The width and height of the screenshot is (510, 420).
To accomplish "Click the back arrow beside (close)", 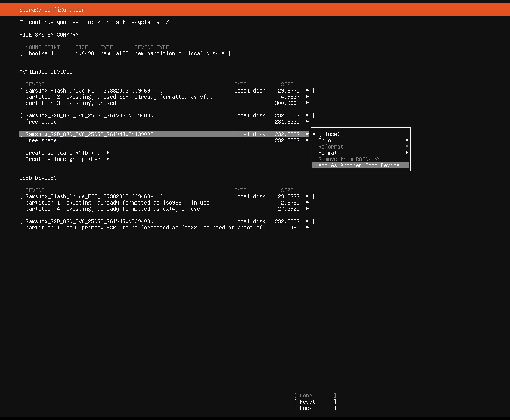I will tap(314, 134).
